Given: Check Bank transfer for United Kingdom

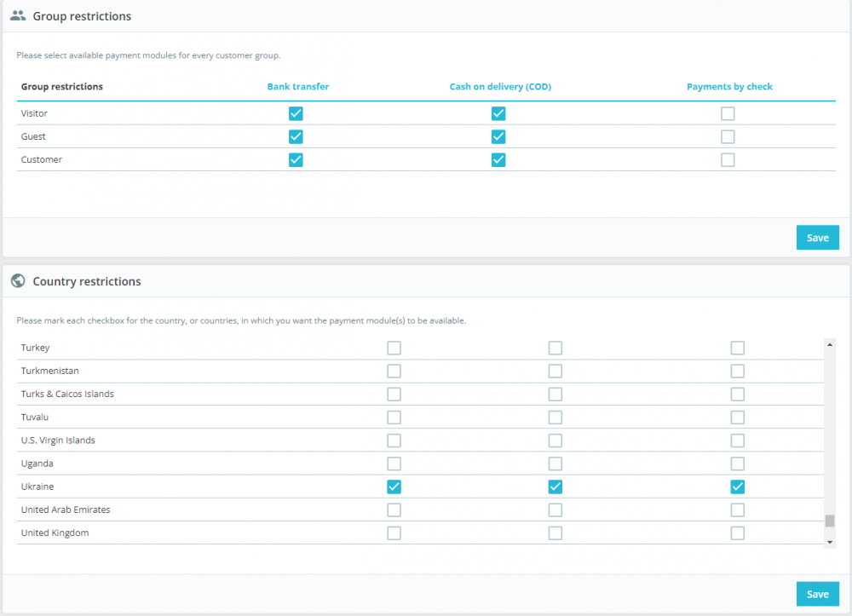Looking at the screenshot, I should (394, 533).
